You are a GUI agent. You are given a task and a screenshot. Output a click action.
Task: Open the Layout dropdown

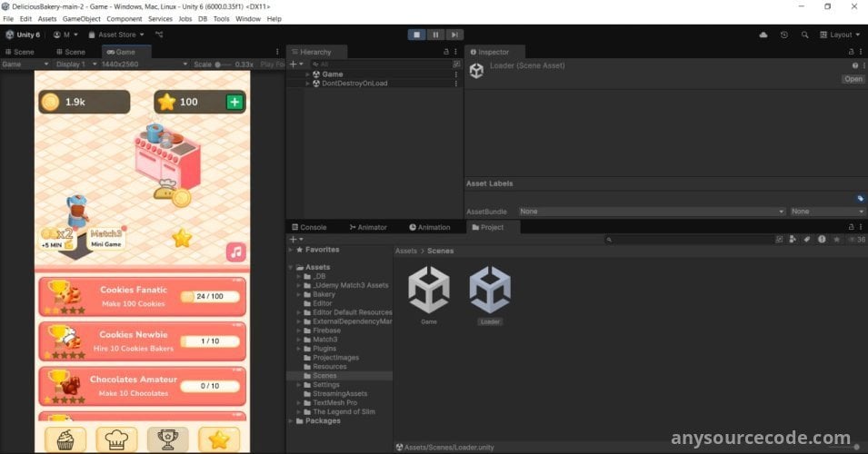840,35
